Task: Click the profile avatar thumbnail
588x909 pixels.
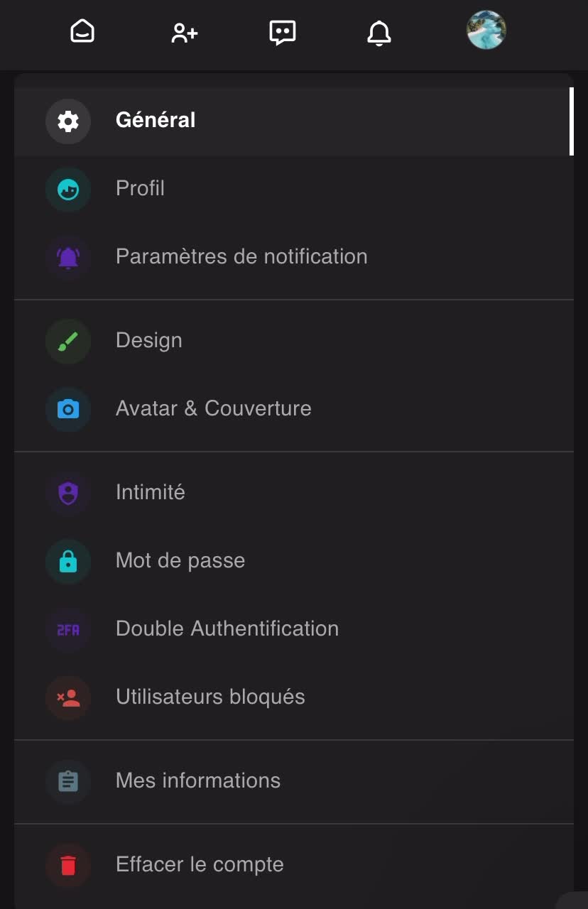Action: [x=486, y=30]
